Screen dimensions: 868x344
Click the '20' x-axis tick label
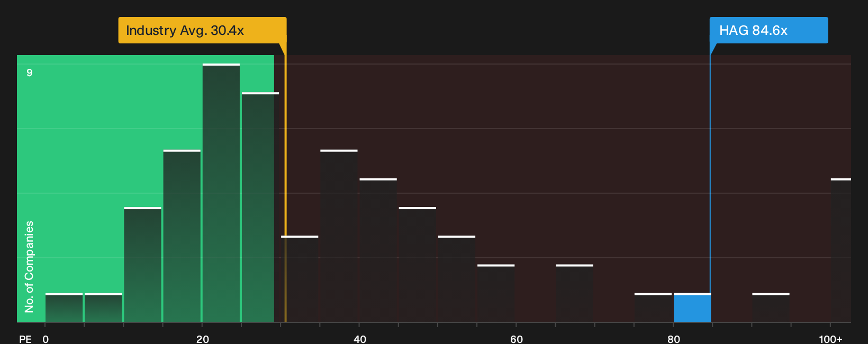click(x=203, y=339)
